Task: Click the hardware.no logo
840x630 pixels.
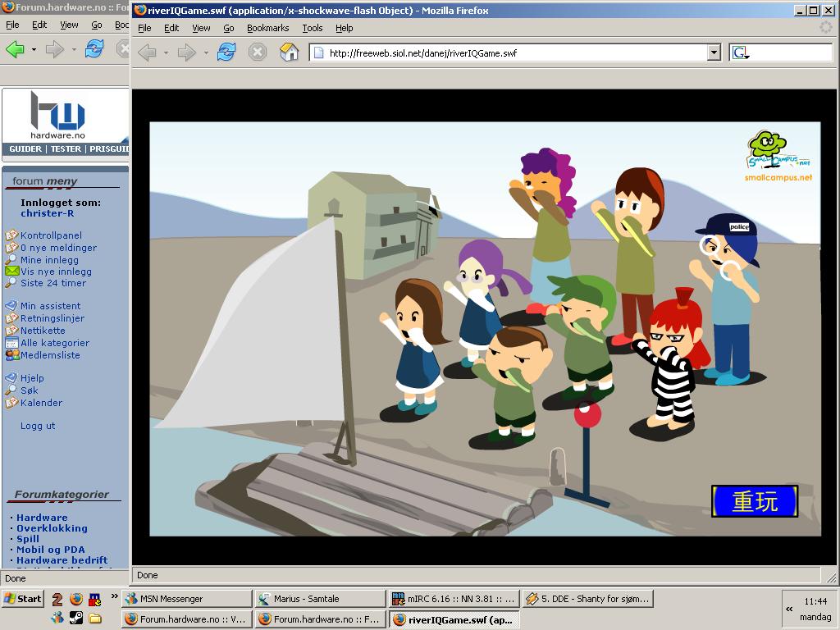Action: [58, 115]
